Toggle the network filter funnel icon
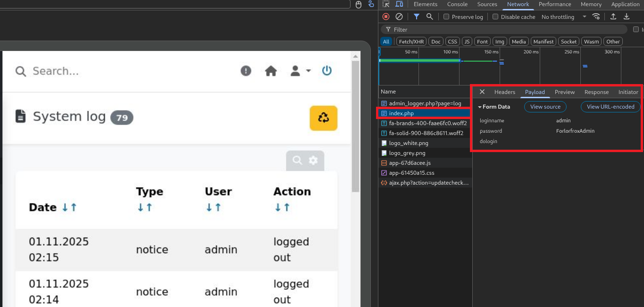Image resolution: width=644 pixels, height=307 pixels. coord(417,17)
